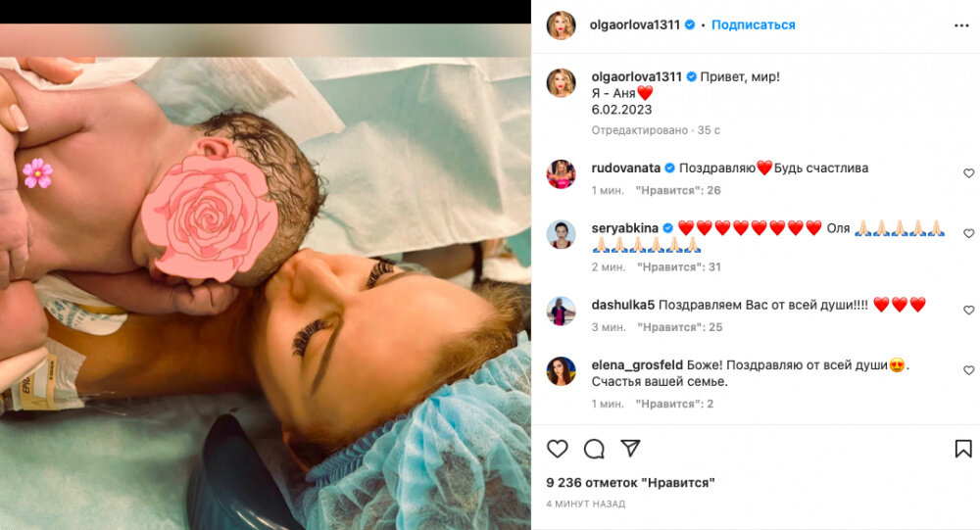Open rudovanata's profile avatar
980x530 pixels.
coord(562,174)
